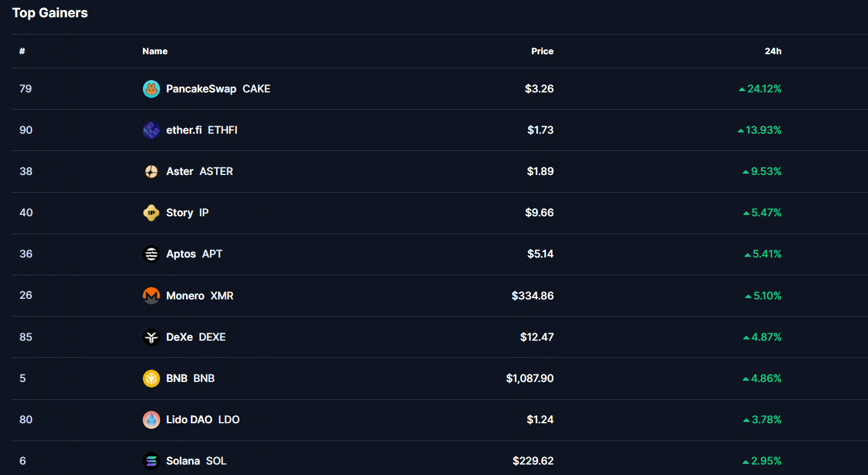Click the Aptos coin logo icon
The width and height of the screenshot is (868, 475).
[151, 254]
